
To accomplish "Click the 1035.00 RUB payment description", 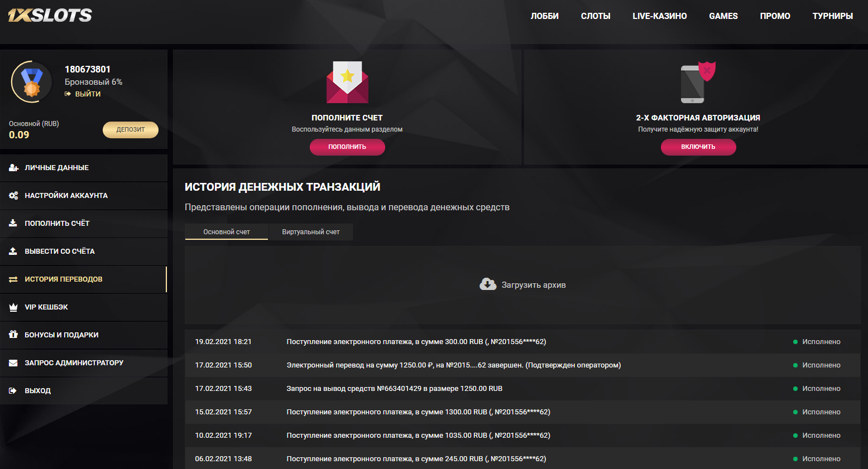I will point(419,436).
